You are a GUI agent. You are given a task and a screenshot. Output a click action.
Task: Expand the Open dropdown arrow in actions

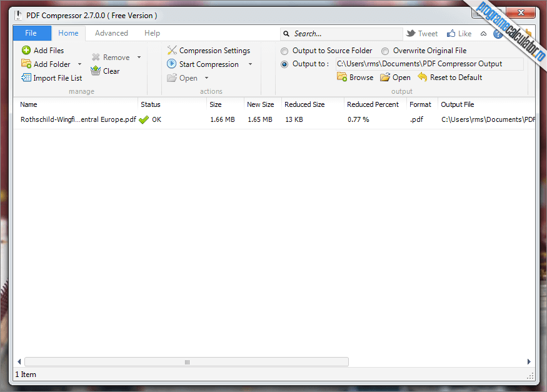tap(206, 78)
